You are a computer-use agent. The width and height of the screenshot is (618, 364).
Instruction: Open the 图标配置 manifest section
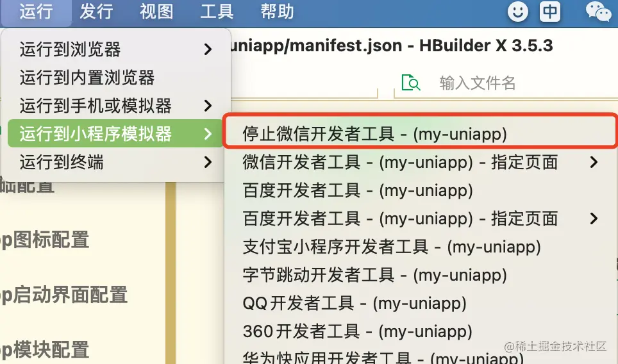point(44,240)
